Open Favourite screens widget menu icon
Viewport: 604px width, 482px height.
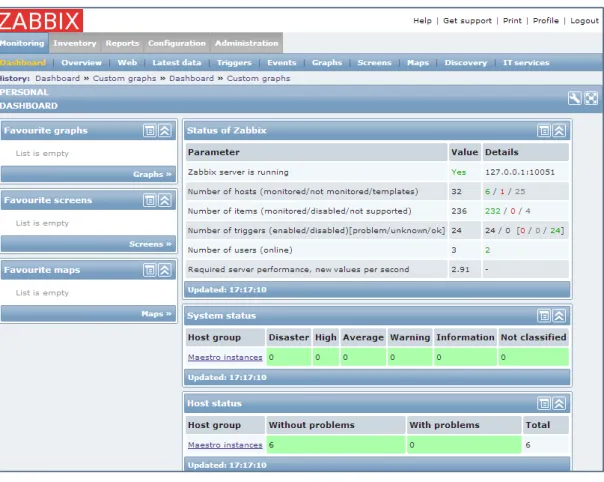click(x=150, y=200)
